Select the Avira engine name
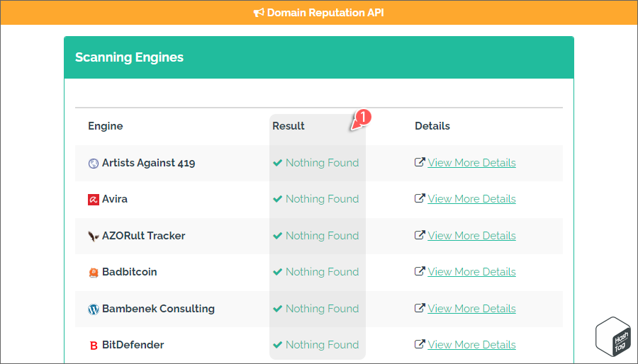Image resolution: width=638 pixels, height=364 pixels. 115,199
